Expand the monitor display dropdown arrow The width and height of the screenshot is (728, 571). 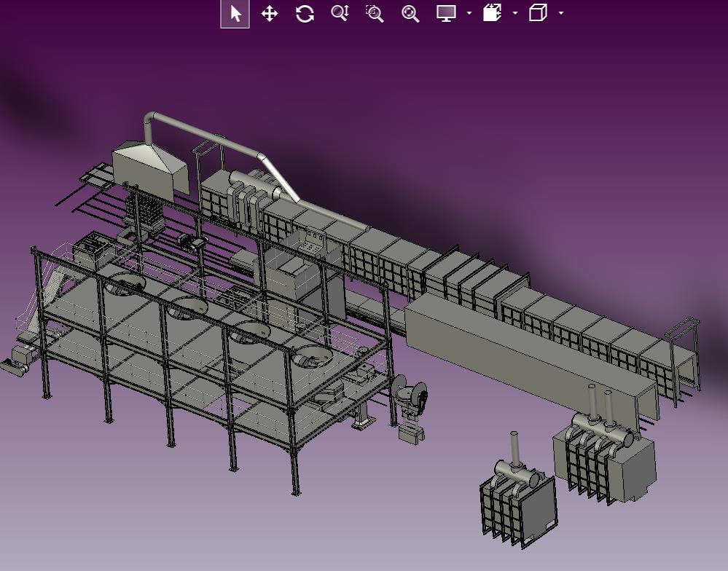click(x=469, y=13)
